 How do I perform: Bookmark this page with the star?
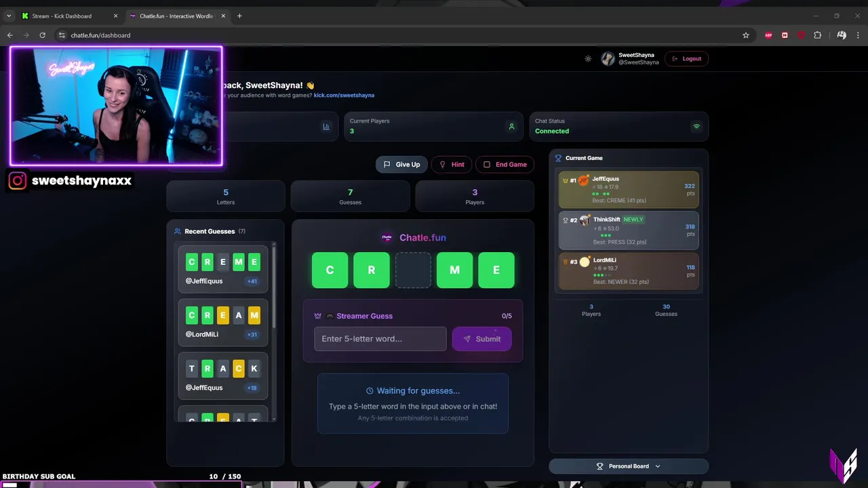[746, 35]
